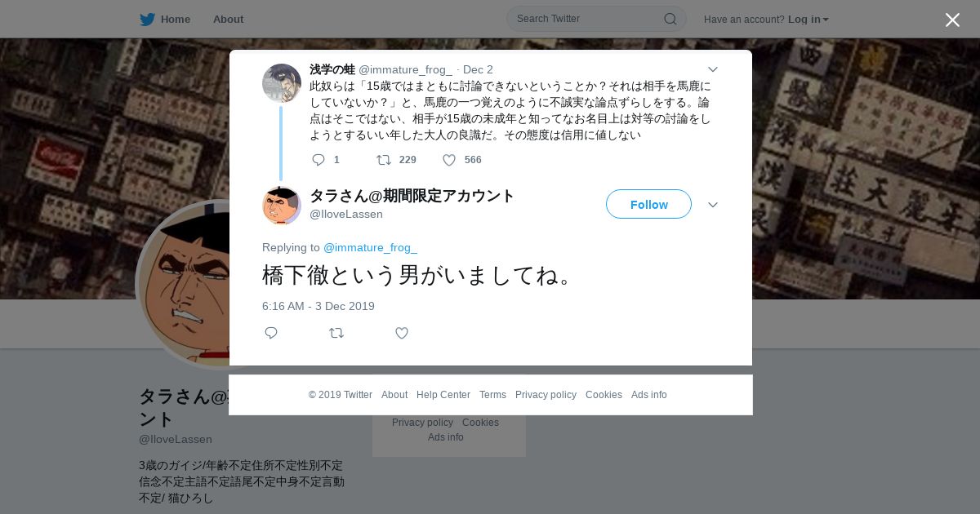Click the search magnifier icon
Viewport: 980px width, 514px height.
(670, 19)
